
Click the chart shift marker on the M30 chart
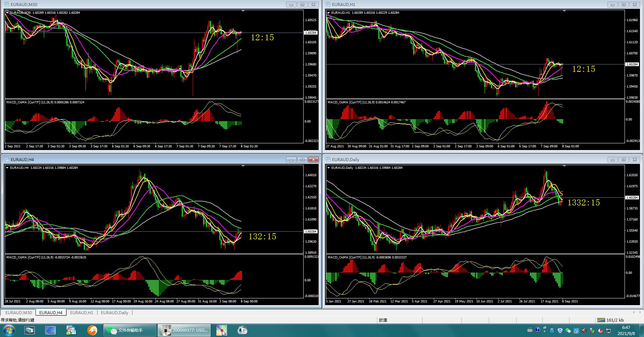(x=243, y=11)
